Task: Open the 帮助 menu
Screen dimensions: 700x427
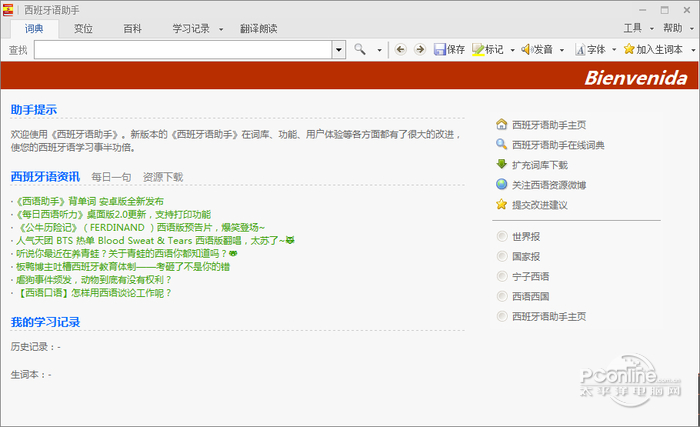Action: pos(672,28)
